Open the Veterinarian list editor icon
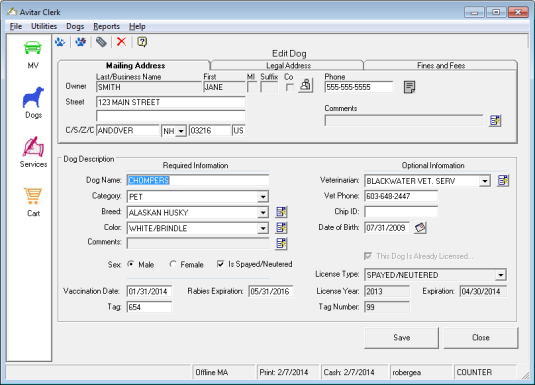Viewport: 535px width, 385px height. click(503, 181)
